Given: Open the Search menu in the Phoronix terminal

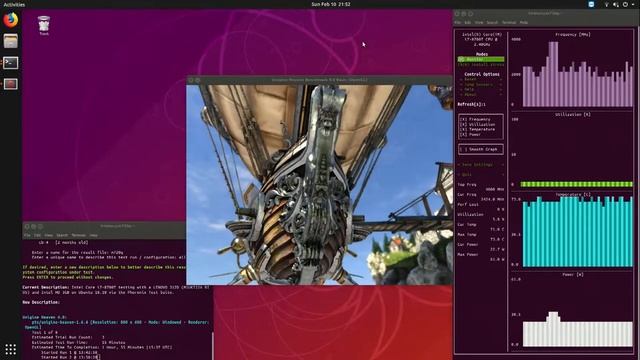Looking at the screenshot, I should 62,236.
